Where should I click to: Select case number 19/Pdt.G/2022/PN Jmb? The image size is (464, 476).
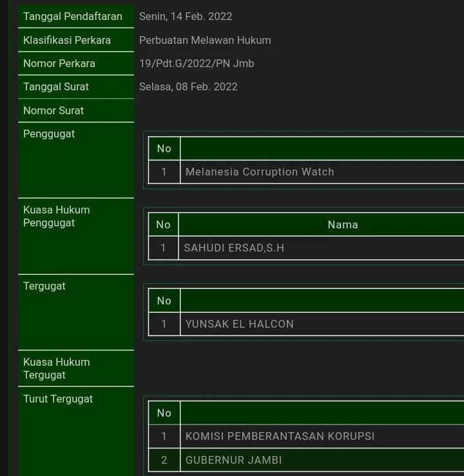tap(197, 63)
